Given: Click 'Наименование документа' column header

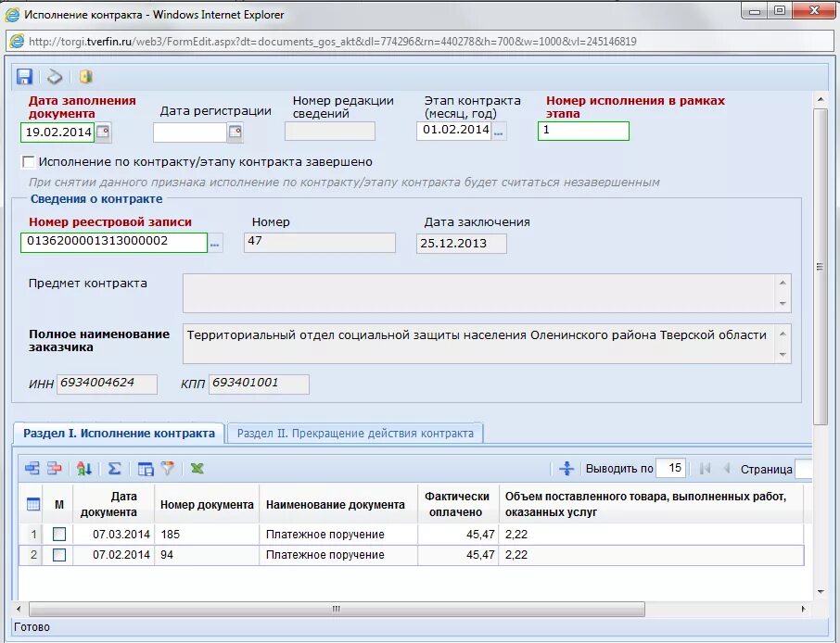Looking at the screenshot, I should pos(338,504).
